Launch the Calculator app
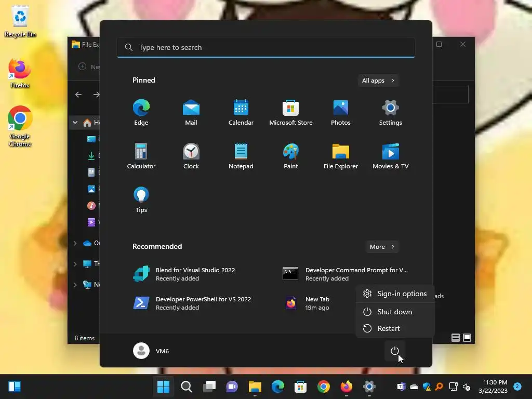Screen dimensions: 532x399 (x=141, y=156)
